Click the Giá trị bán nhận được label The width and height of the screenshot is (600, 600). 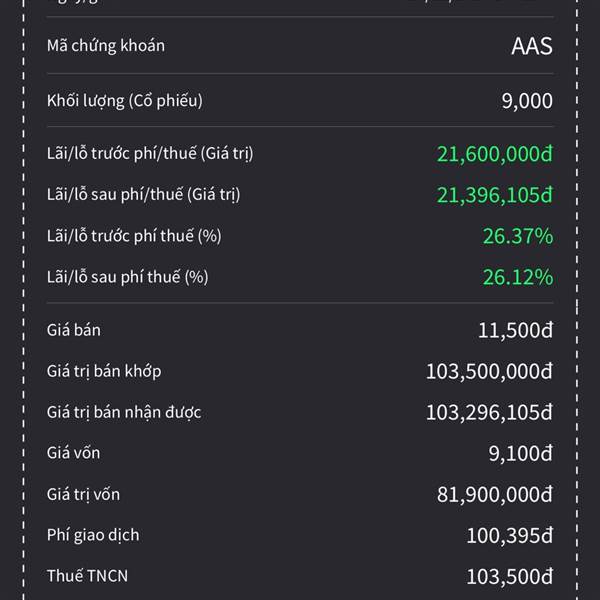click(124, 412)
